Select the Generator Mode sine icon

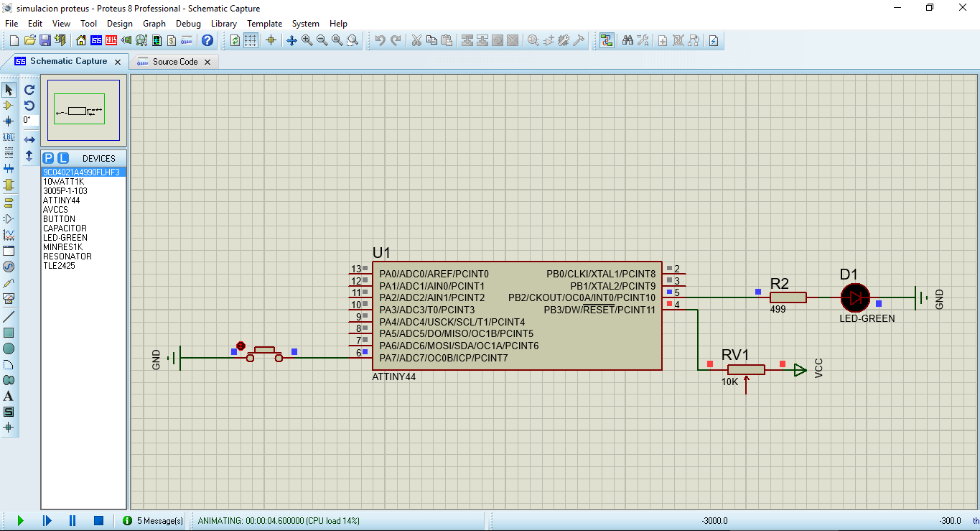pyautogui.click(x=9, y=267)
